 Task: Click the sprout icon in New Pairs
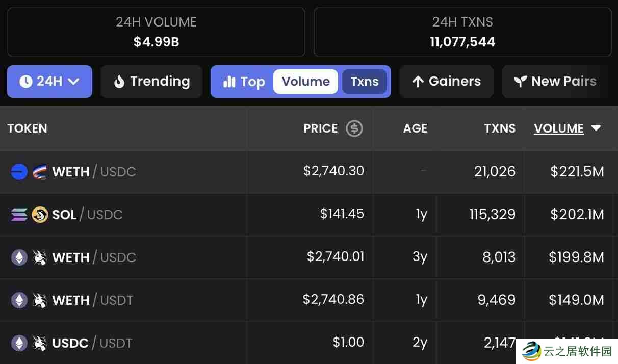point(520,82)
